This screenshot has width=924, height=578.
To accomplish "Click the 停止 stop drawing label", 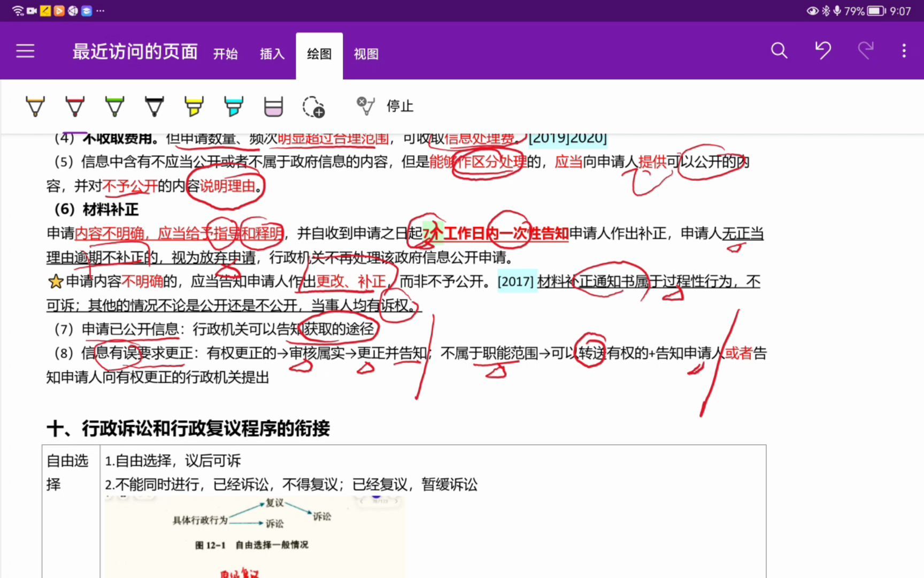I will [400, 106].
